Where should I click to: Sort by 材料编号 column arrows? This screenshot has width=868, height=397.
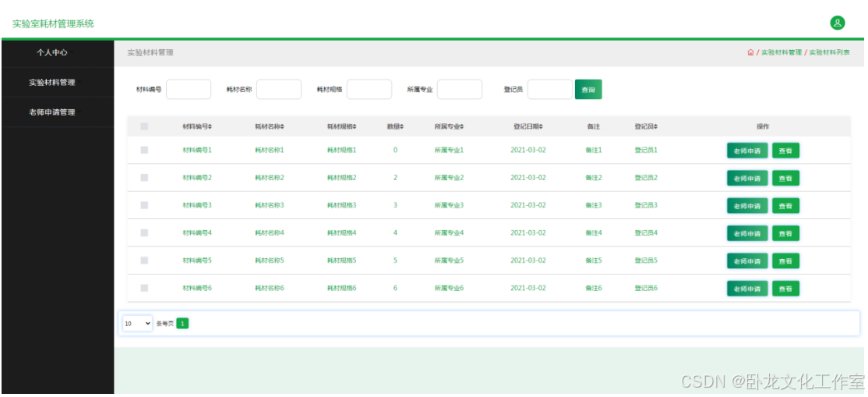pos(210,127)
